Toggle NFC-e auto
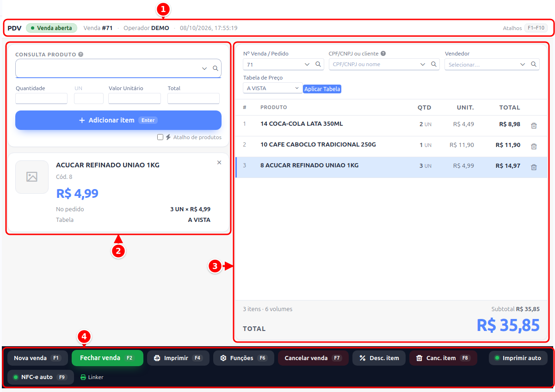This screenshot has width=555, height=392. (x=41, y=377)
